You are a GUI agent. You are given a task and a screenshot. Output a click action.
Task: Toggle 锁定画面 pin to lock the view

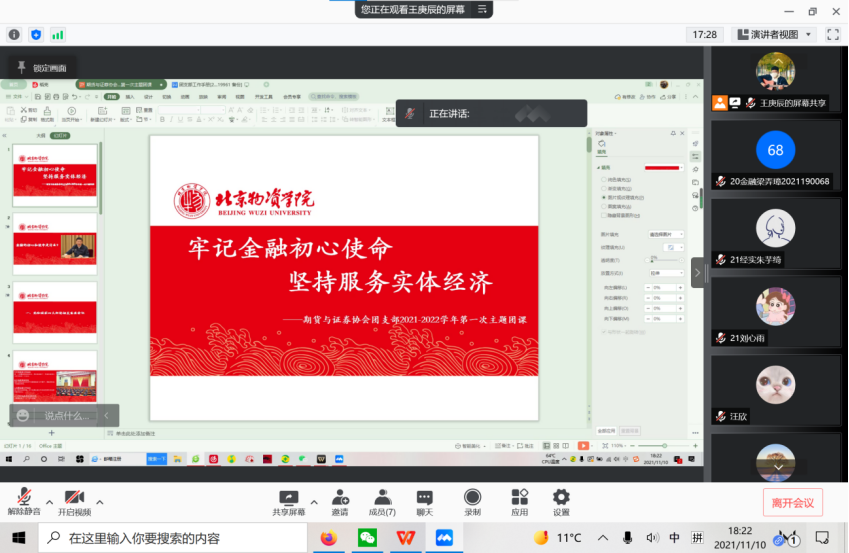(x=38, y=67)
